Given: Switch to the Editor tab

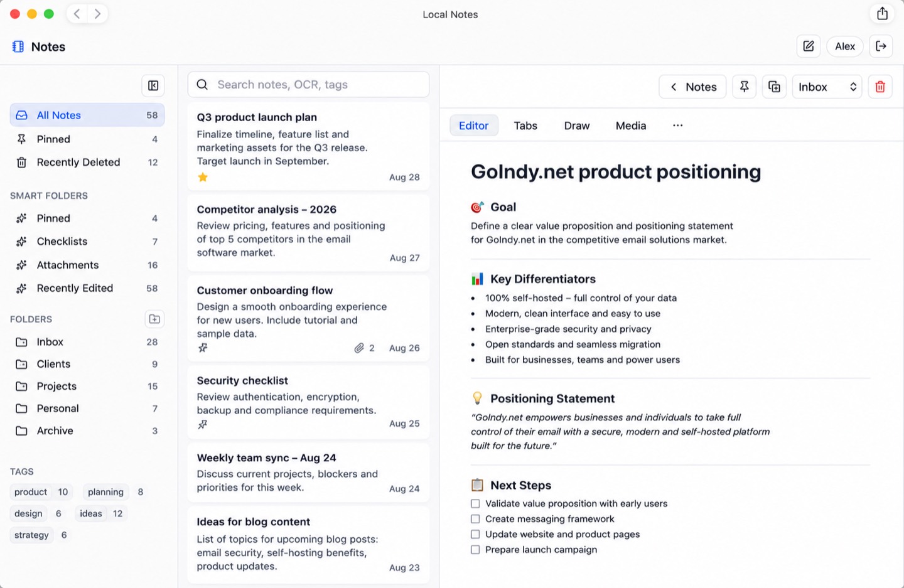Looking at the screenshot, I should point(473,126).
